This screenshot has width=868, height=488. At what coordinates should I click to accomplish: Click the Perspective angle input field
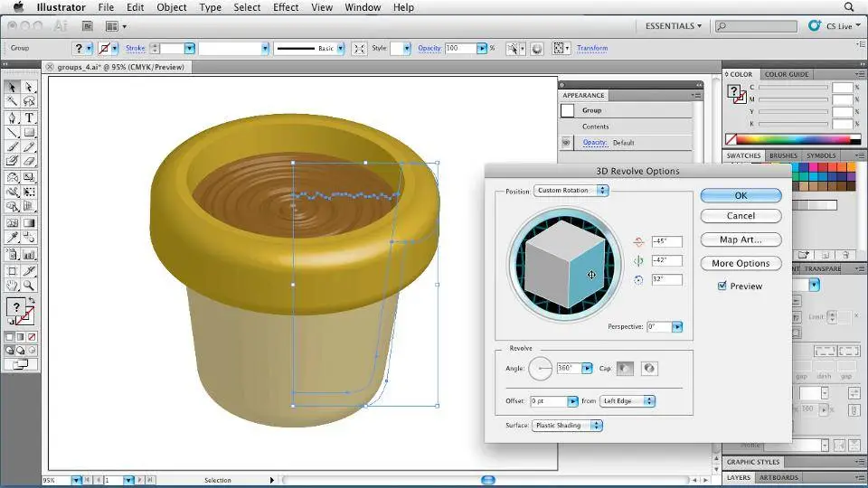click(659, 326)
